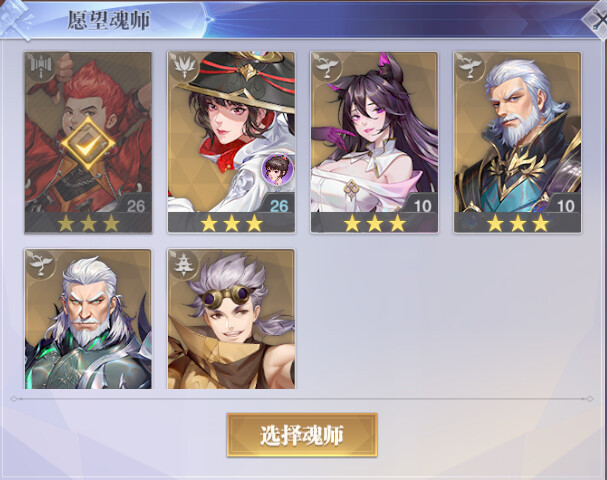
Task: Click the small round avatar on black-hat card
Action: [278, 168]
